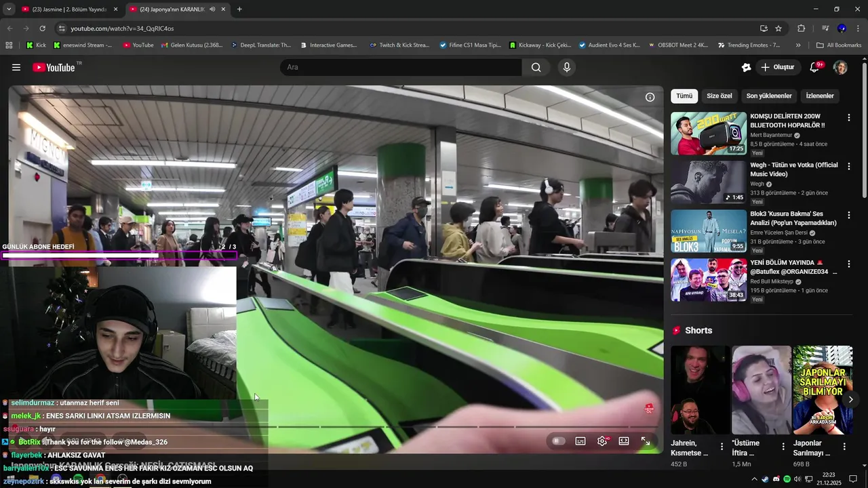The image size is (868, 488).
Task: Open Discord from the system tray
Action: 776,479
